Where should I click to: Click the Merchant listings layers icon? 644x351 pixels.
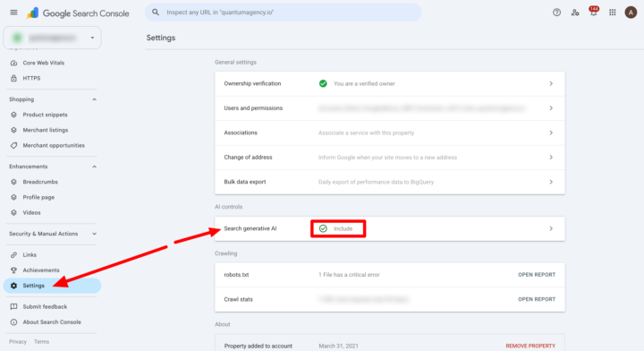[14, 130]
